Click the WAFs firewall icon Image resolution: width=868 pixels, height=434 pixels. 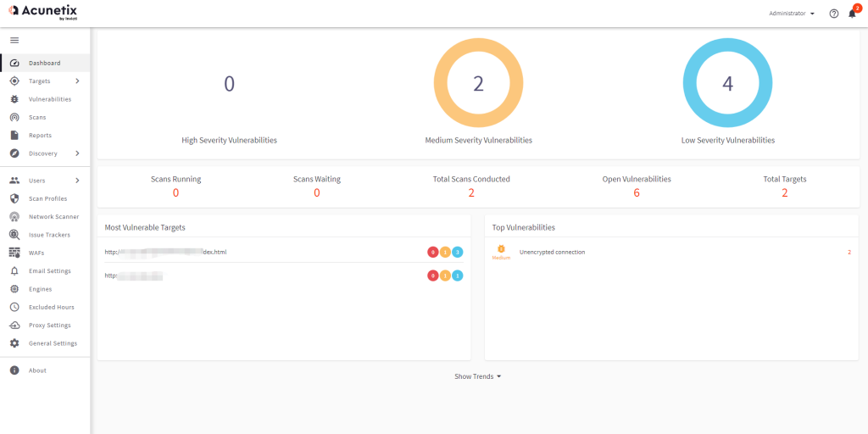(x=15, y=253)
